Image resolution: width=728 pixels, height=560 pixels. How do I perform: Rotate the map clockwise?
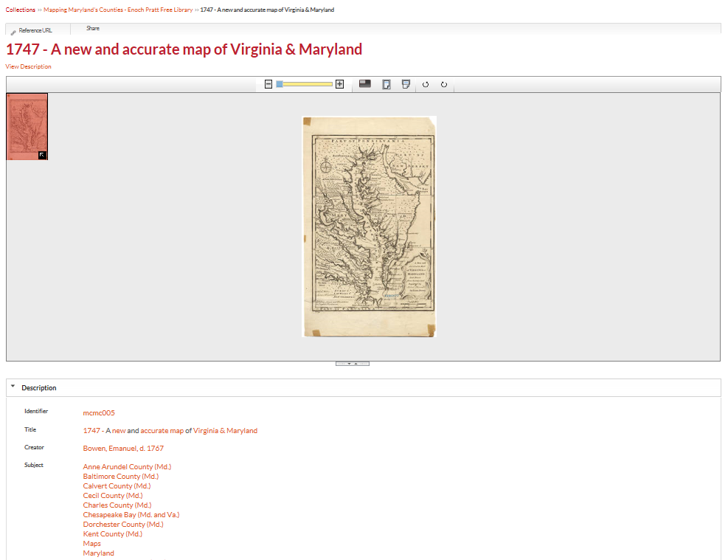[x=444, y=85]
